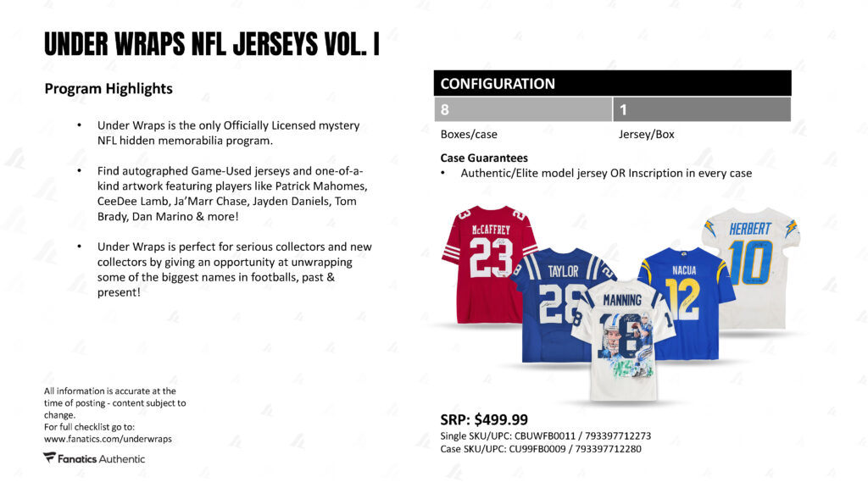This screenshot has height=488, width=868.
Task: Click the gray cell showing 1
Action: point(703,109)
